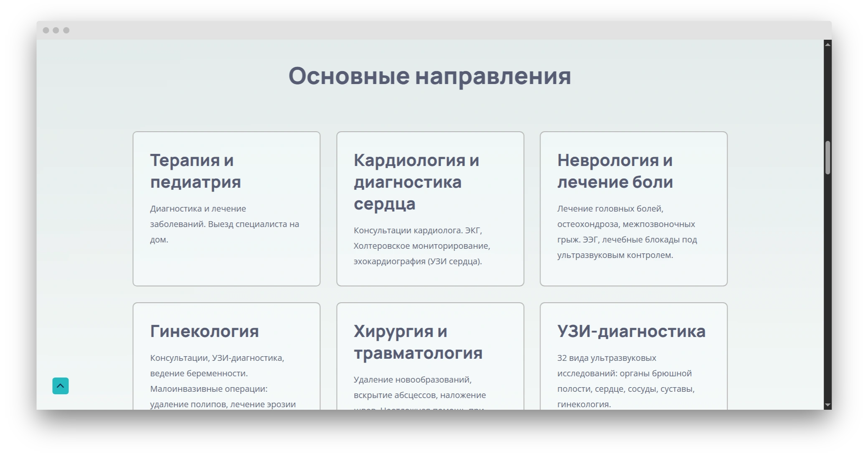Click the 'УЗИ-диагностика' card heading

click(631, 331)
